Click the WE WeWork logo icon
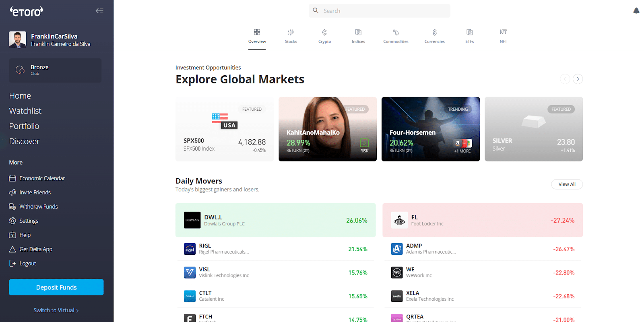Image resolution: width=644 pixels, height=322 pixels. pyautogui.click(x=397, y=272)
